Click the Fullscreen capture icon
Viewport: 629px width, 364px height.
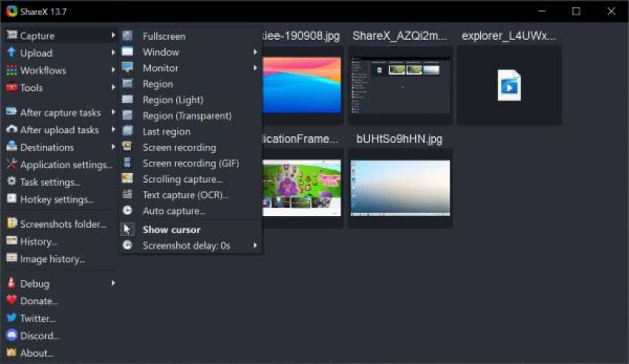(127, 36)
